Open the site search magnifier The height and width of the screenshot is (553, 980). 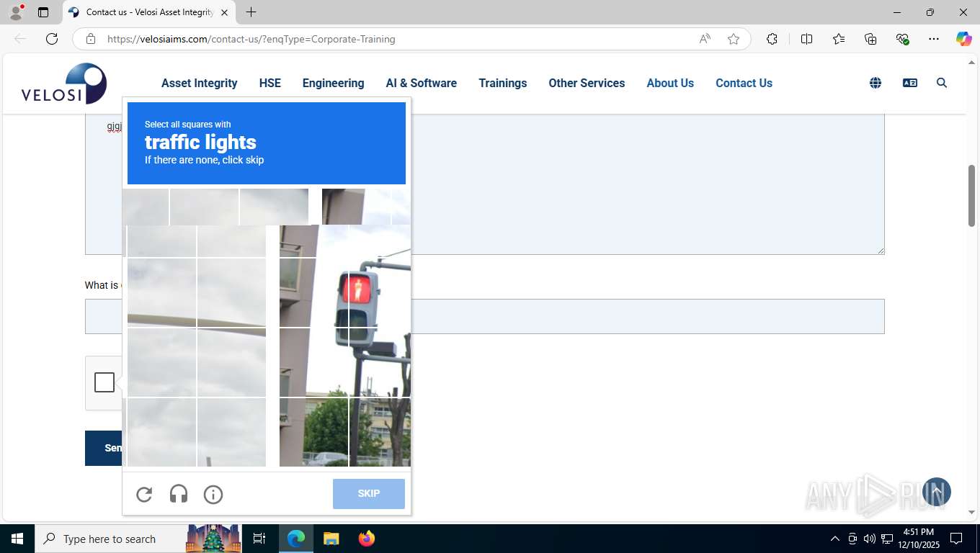[x=942, y=83]
